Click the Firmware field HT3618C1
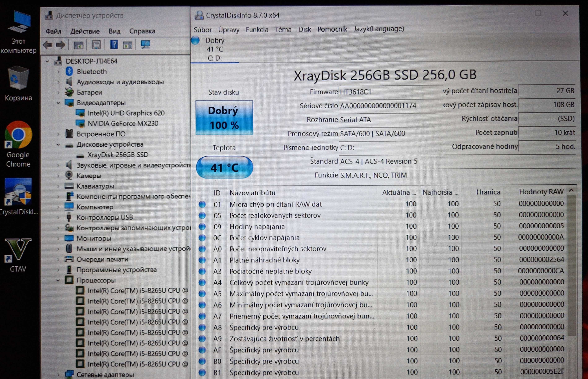Screen dimensions: 588x379 point(390,92)
